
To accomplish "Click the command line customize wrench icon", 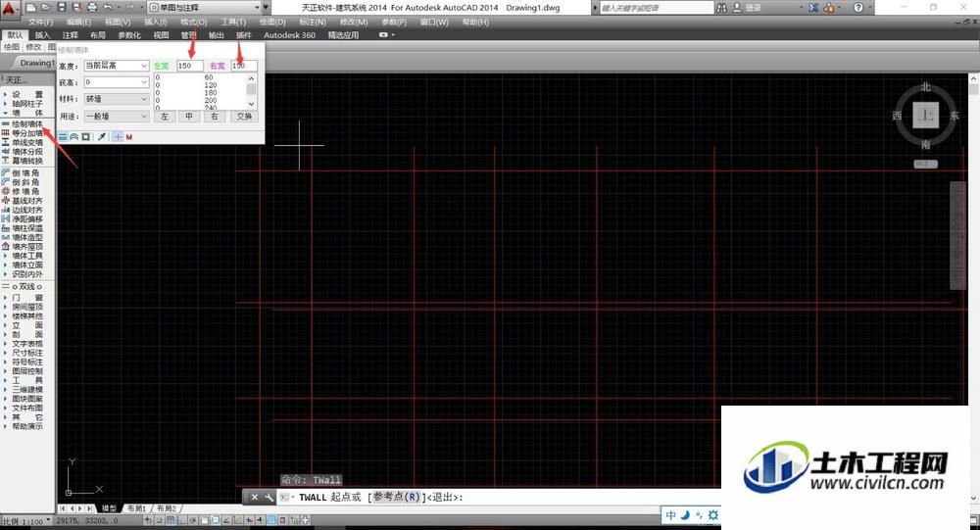I will [x=269, y=498].
